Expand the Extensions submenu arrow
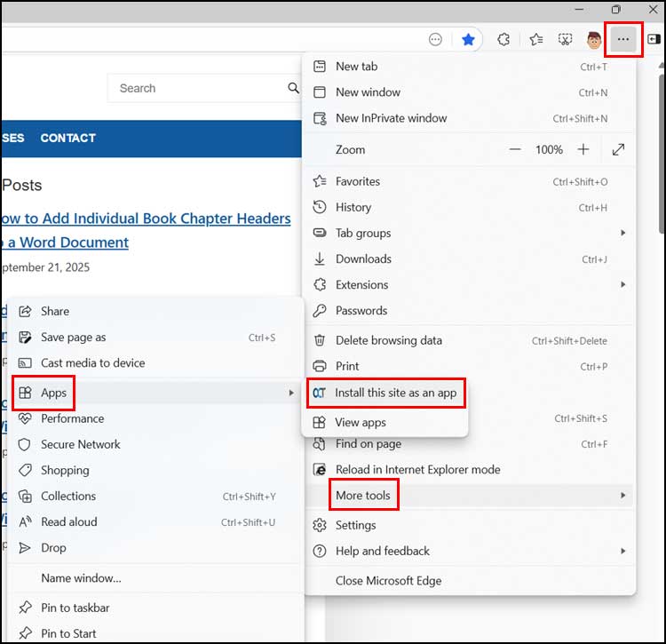The height and width of the screenshot is (644, 666). pos(622,284)
